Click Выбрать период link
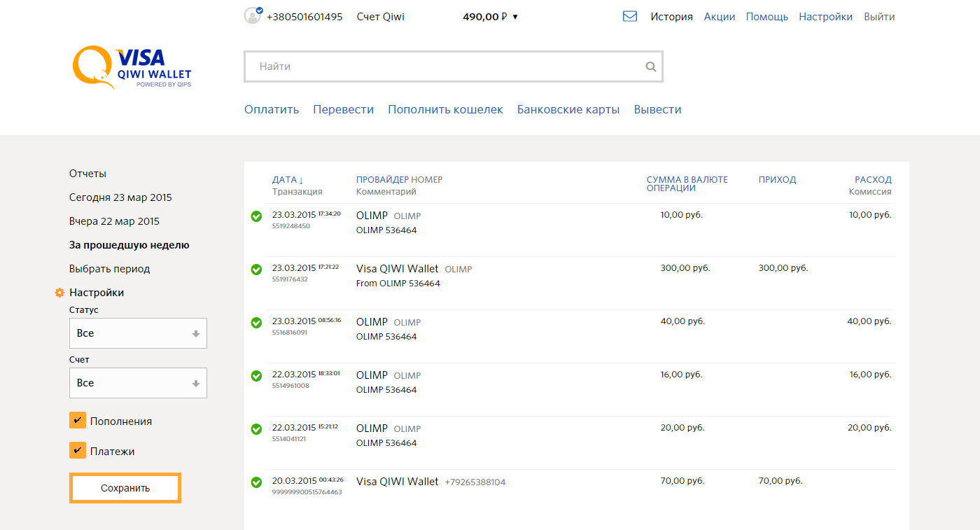 click(x=109, y=269)
